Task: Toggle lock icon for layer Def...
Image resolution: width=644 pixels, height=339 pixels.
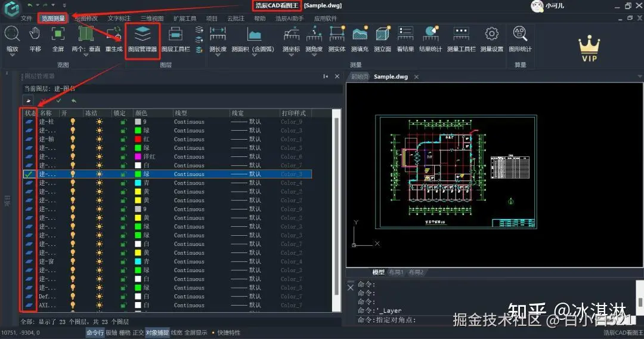Action: click(x=123, y=296)
